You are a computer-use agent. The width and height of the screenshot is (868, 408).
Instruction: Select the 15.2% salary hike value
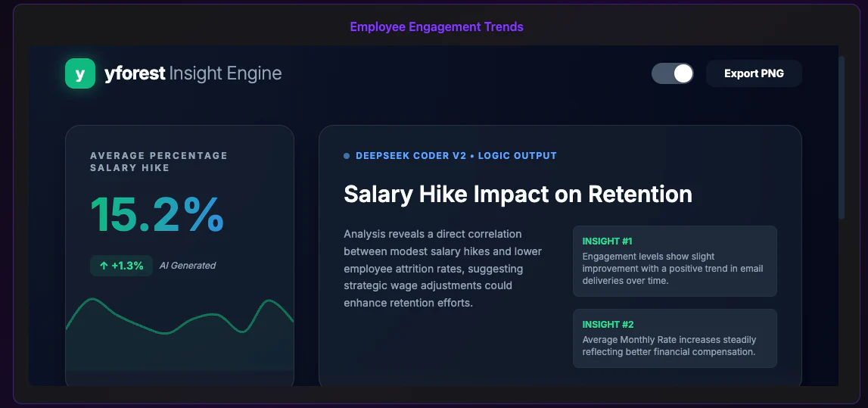point(157,215)
